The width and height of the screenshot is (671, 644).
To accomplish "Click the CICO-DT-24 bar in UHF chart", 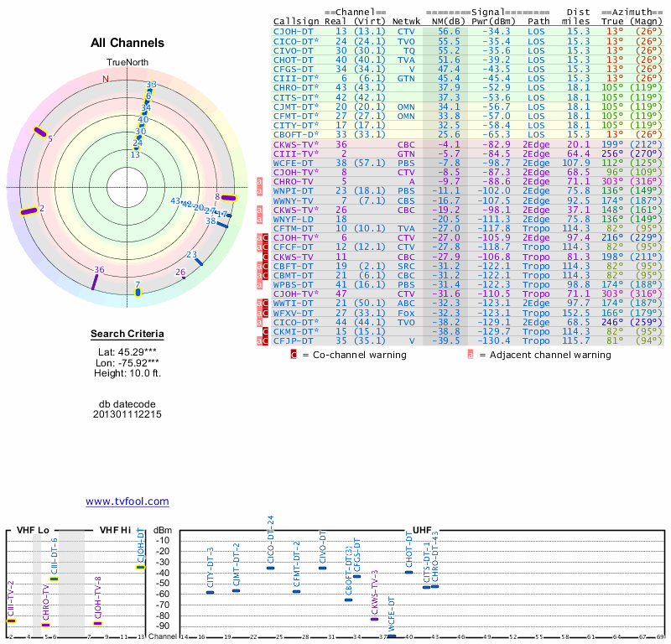I will pyautogui.click(x=270, y=568).
